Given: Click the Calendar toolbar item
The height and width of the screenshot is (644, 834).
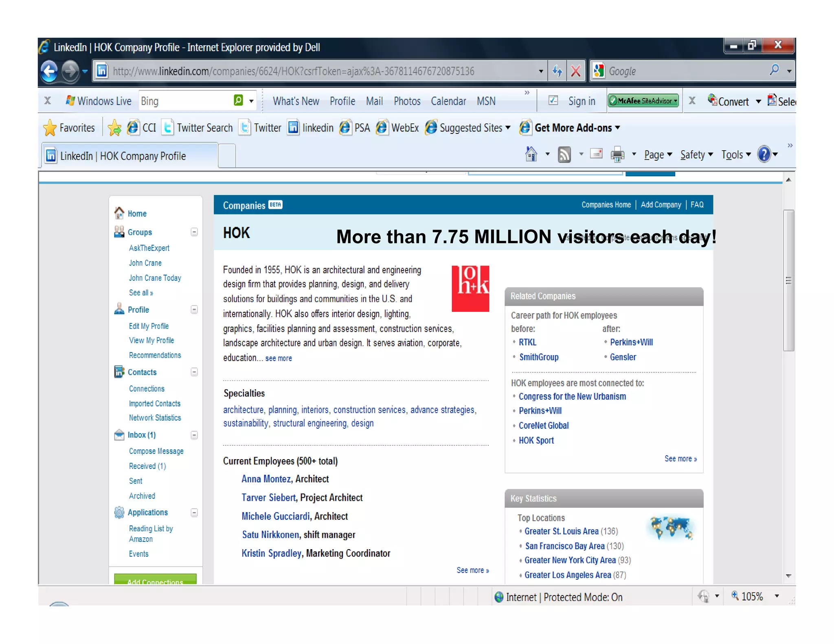Looking at the screenshot, I should tap(448, 101).
